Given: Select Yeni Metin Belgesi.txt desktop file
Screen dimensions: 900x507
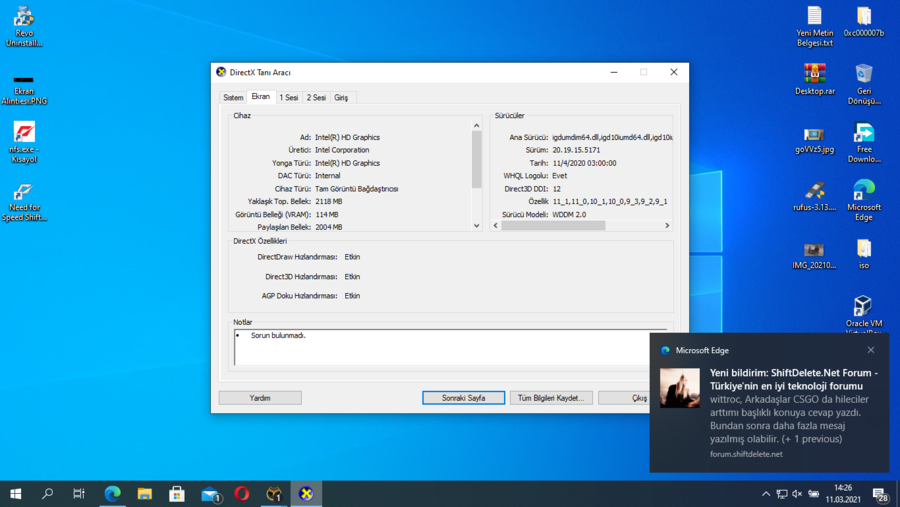Looking at the screenshot, I should [x=814, y=26].
